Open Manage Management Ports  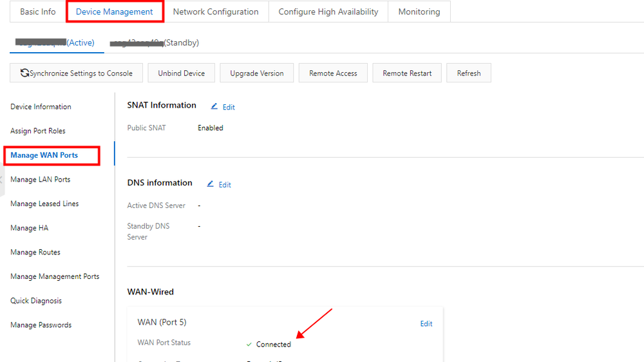click(x=55, y=276)
